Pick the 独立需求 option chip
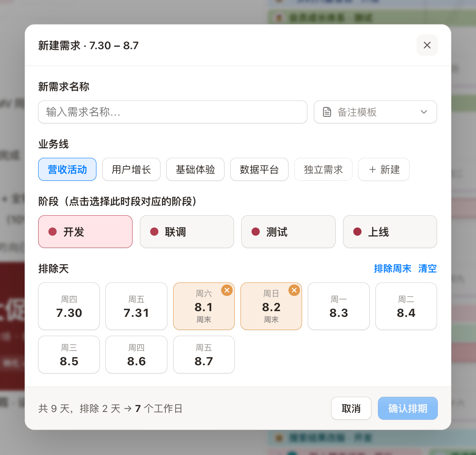476x455 pixels. click(323, 169)
